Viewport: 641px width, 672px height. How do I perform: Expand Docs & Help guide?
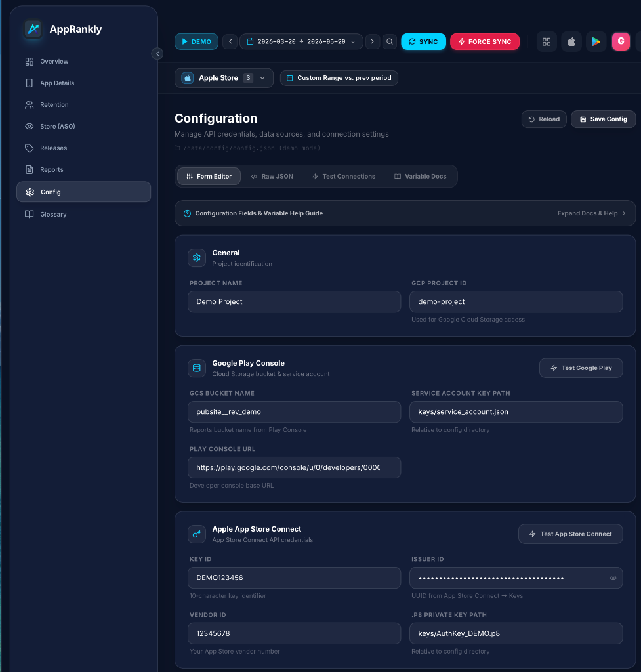591,213
